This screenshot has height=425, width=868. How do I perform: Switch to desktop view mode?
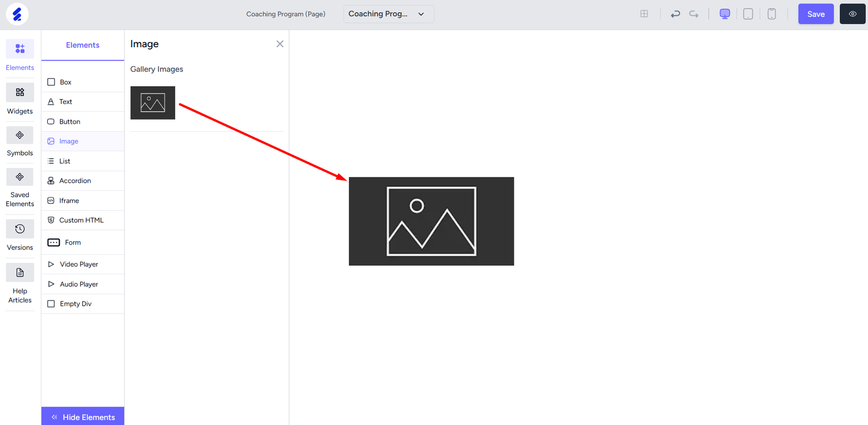click(x=725, y=14)
